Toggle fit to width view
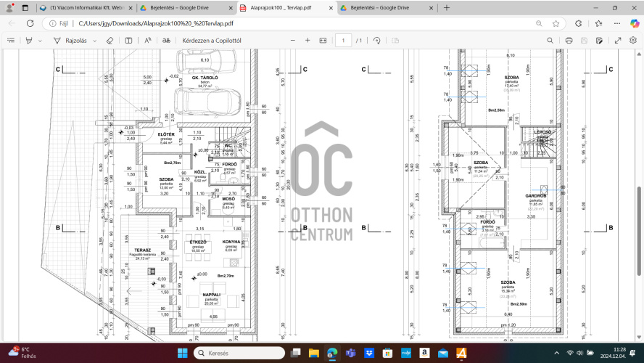The width and height of the screenshot is (644, 363). [323, 40]
